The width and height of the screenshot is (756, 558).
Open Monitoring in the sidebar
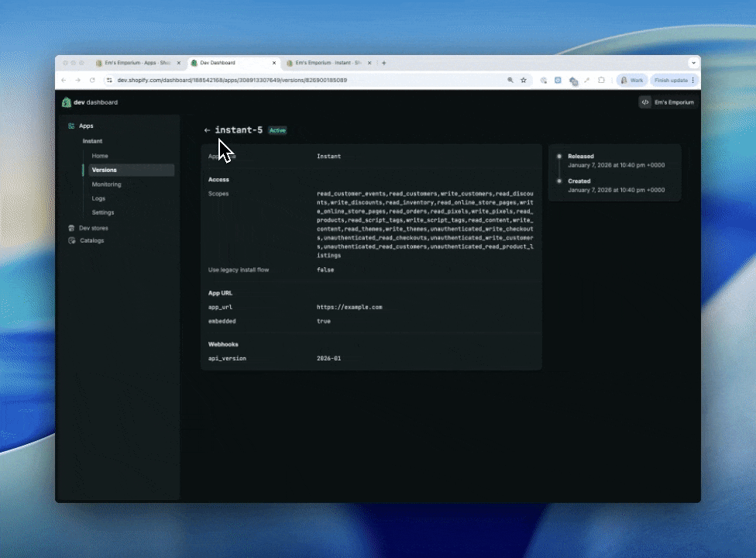click(x=106, y=184)
